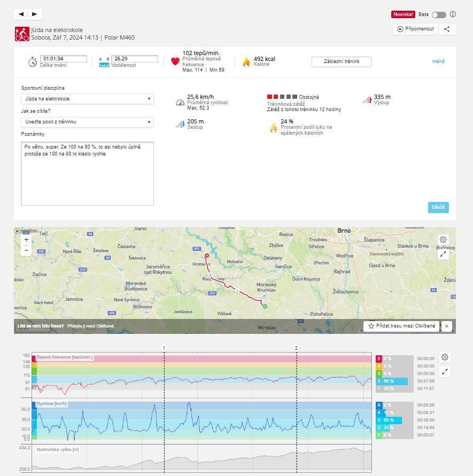Expand the graph to fullscreen
The height and width of the screenshot is (476, 473).
pos(445,372)
